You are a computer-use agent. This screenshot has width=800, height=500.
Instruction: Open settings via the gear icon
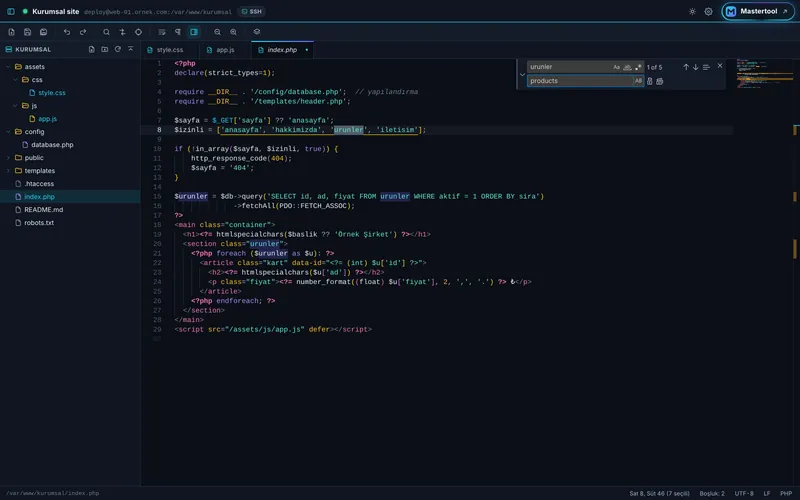(x=708, y=11)
